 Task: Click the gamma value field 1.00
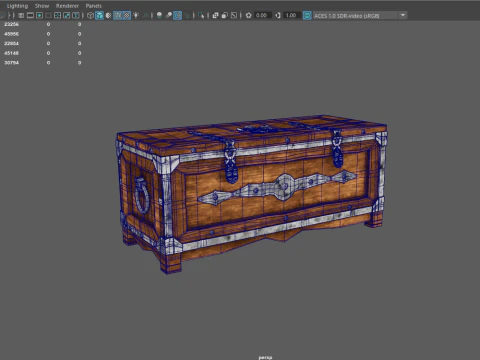pos(292,15)
